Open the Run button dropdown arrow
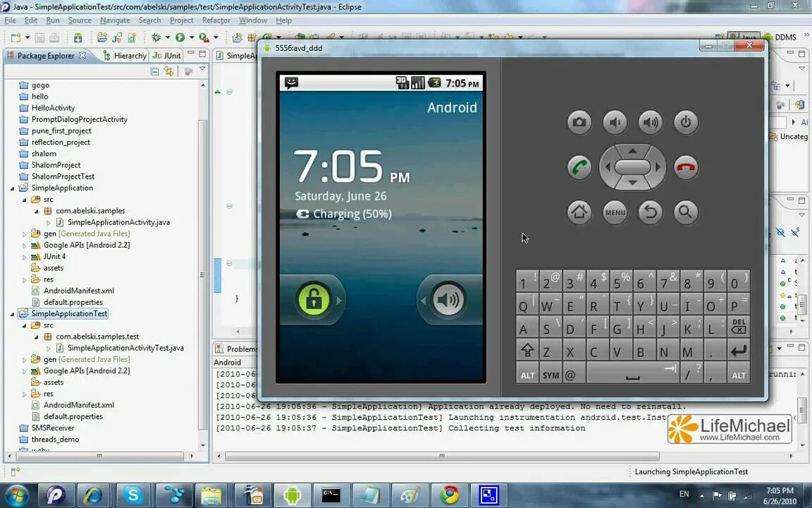The height and width of the screenshot is (508, 812). (x=191, y=37)
